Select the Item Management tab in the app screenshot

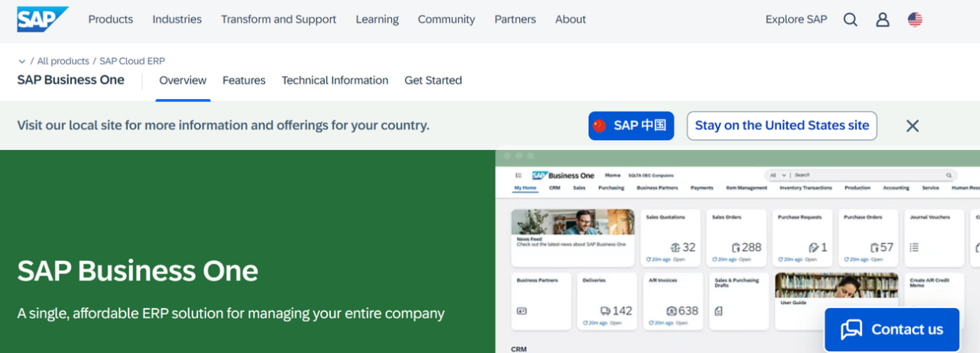click(746, 187)
